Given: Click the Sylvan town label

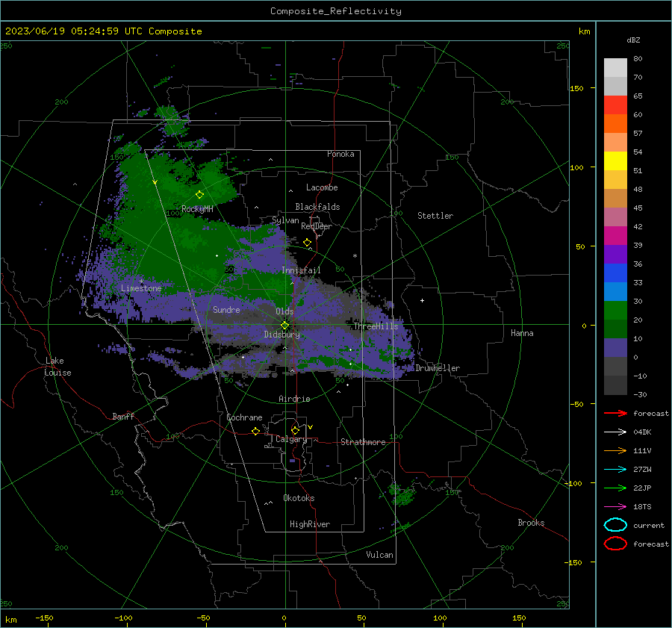Looking at the screenshot, I should pos(285,220).
